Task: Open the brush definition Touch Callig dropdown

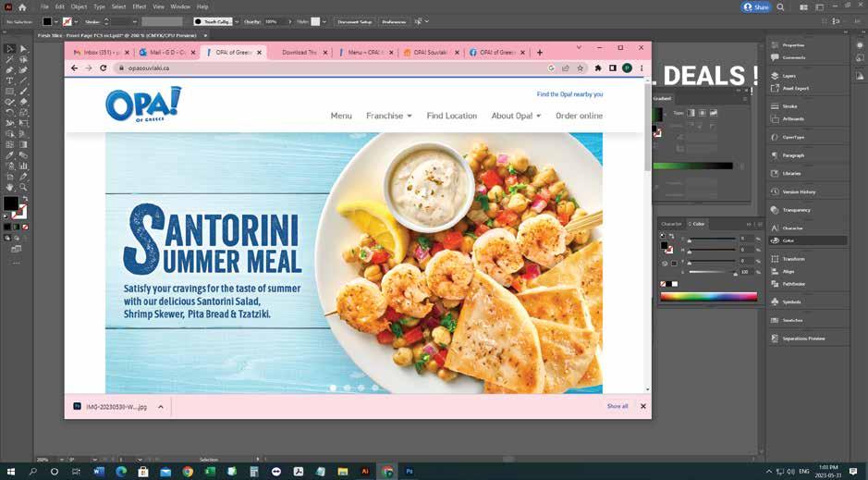Action: click(x=237, y=21)
